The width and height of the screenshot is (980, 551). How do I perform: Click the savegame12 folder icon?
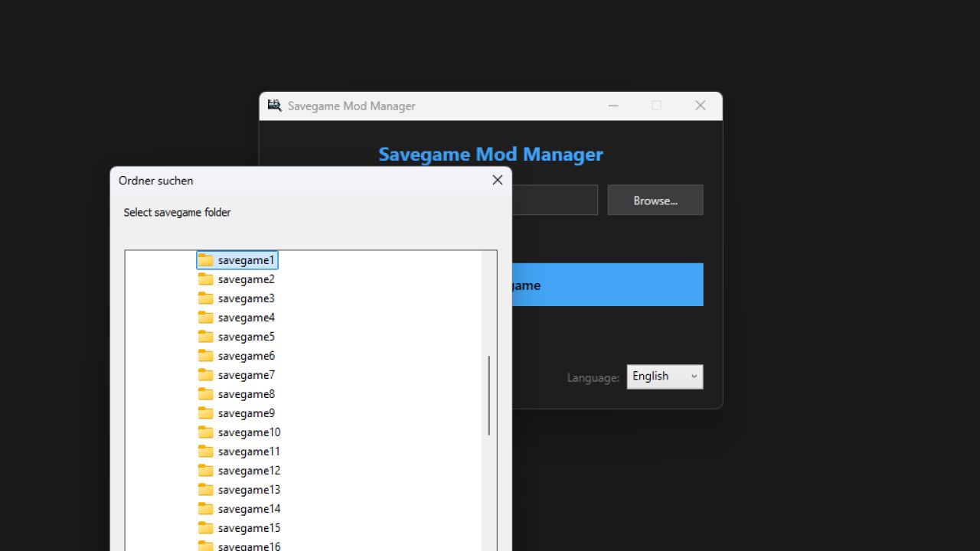(206, 470)
